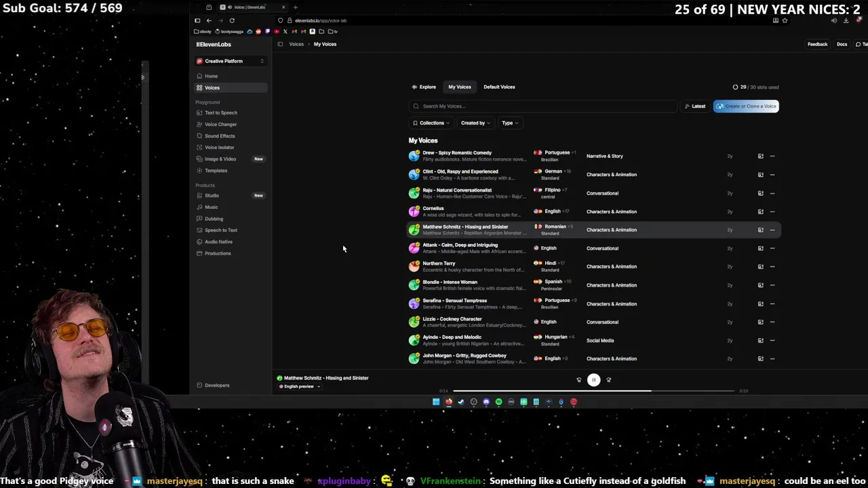Change the Latest sort order
The height and width of the screenshot is (488, 868).
695,106
